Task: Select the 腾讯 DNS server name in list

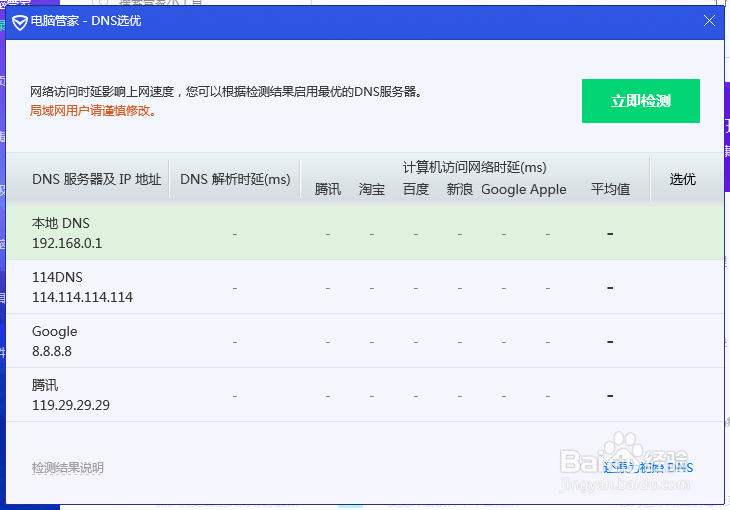Action: click(x=45, y=385)
